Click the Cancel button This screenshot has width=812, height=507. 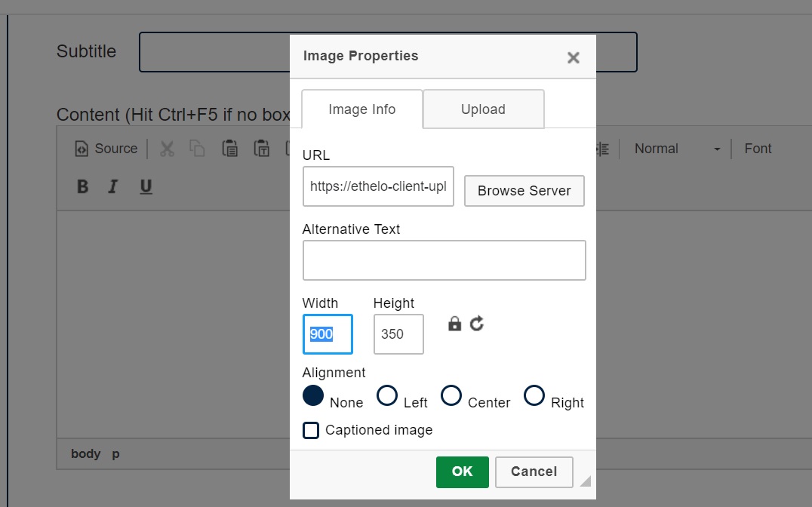pyautogui.click(x=534, y=472)
